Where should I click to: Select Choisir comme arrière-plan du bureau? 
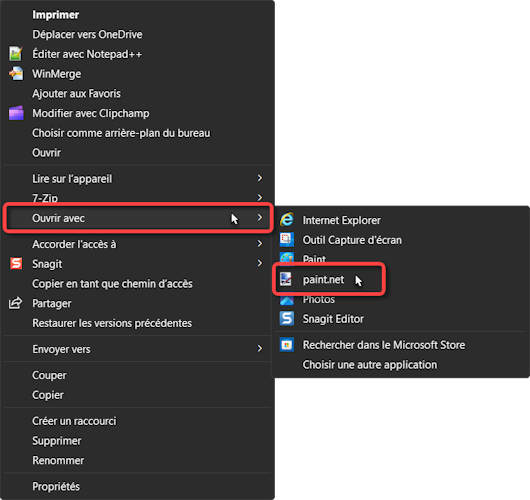pyautogui.click(x=138, y=133)
